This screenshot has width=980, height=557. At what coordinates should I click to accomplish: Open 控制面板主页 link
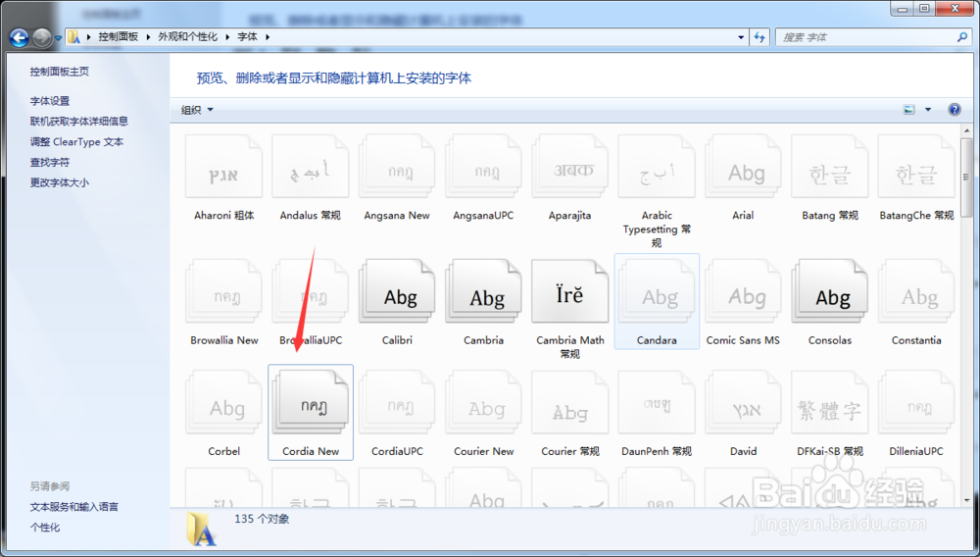click(60, 72)
